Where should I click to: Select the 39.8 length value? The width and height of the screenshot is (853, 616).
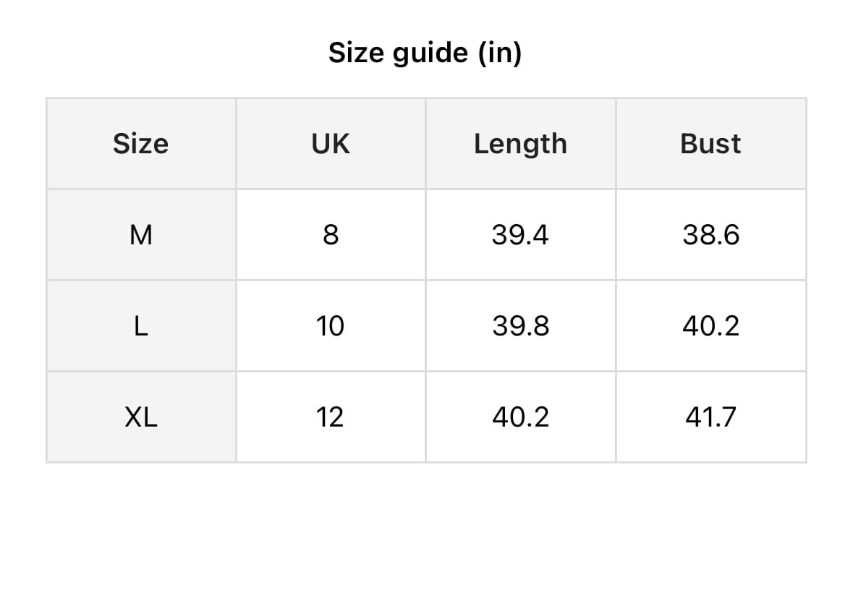(x=520, y=326)
